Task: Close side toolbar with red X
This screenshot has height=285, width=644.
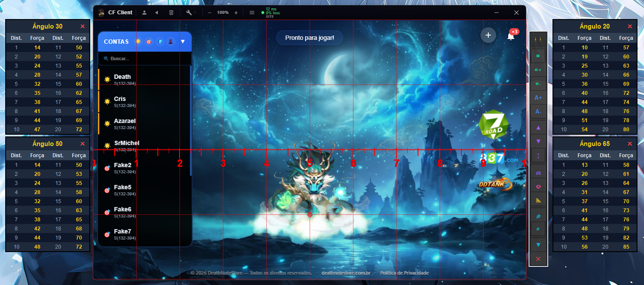Action: pos(538,259)
